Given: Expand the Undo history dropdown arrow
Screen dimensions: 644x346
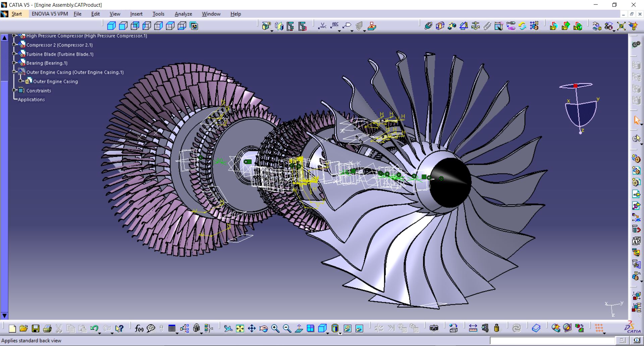Looking at the screenshot, I should pyautogui.click(x=100, y=333).
